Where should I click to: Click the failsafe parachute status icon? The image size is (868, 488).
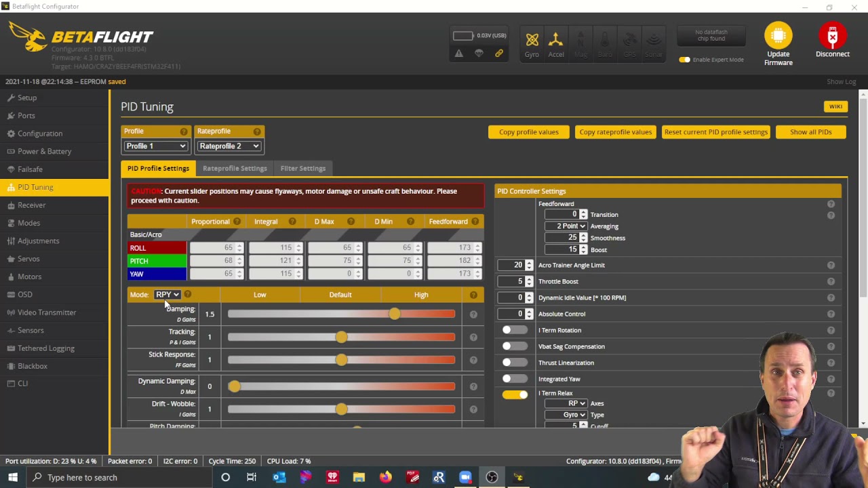479,54
